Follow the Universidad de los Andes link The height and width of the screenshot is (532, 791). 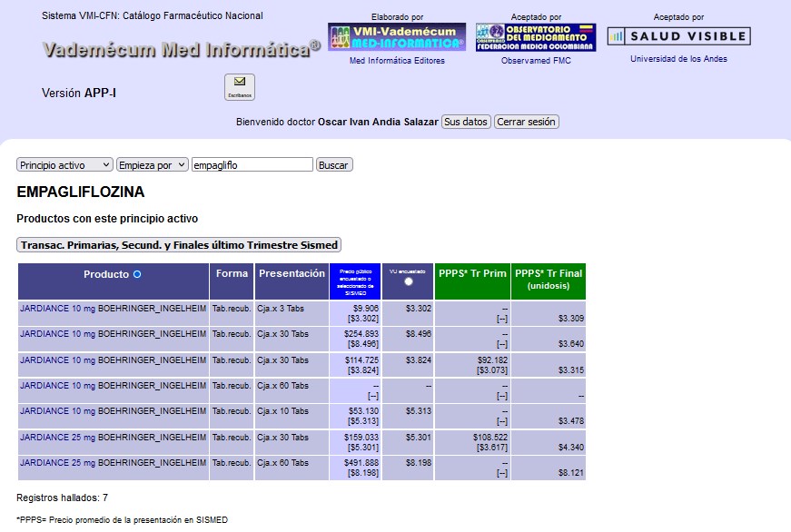(678, 59)
